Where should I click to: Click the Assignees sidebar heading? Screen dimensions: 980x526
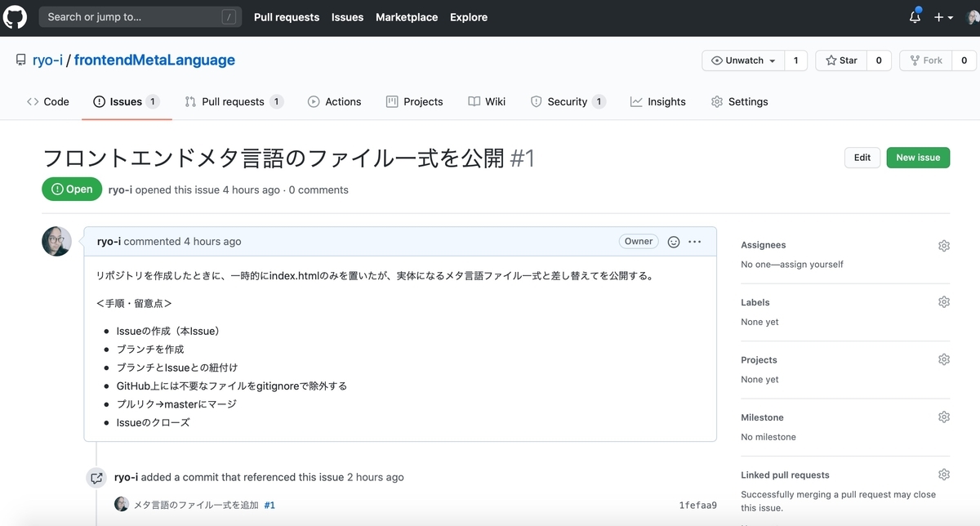point(763,245)
